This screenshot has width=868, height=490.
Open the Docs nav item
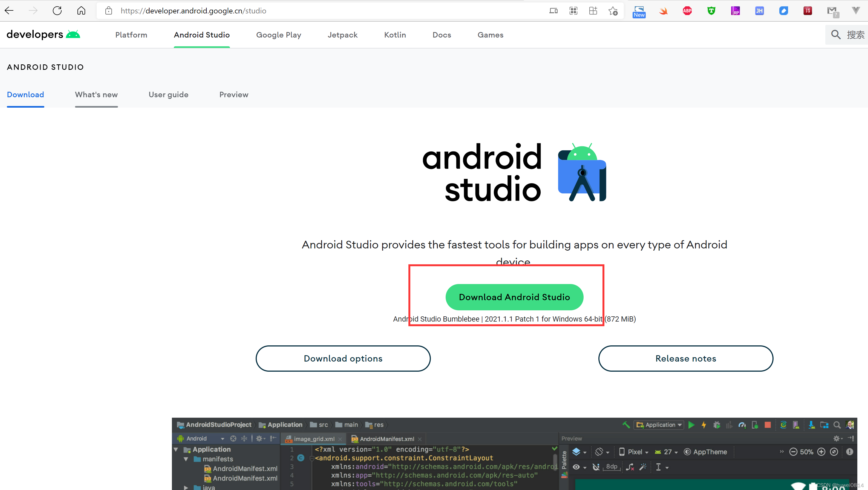(x=442, y=35)
